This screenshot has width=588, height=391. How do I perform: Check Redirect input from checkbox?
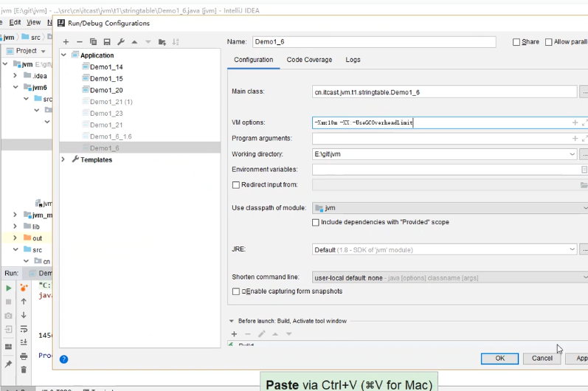pyautogui.click(x=236, y=185)
